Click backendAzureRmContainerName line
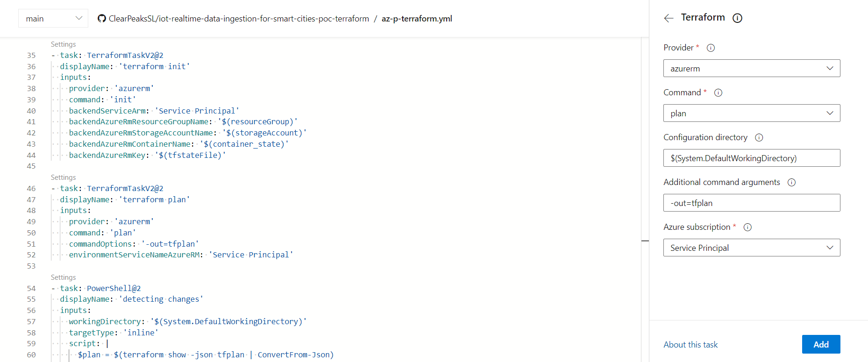Image resolution: width=868 pixels, height=362 pixels. (179, 144)
